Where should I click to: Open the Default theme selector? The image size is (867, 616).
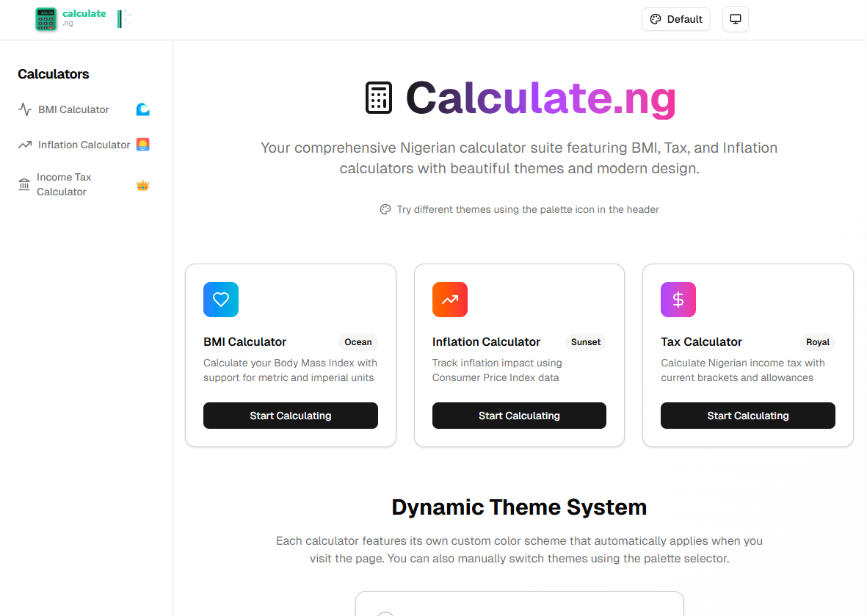click(x=675, y=19)
